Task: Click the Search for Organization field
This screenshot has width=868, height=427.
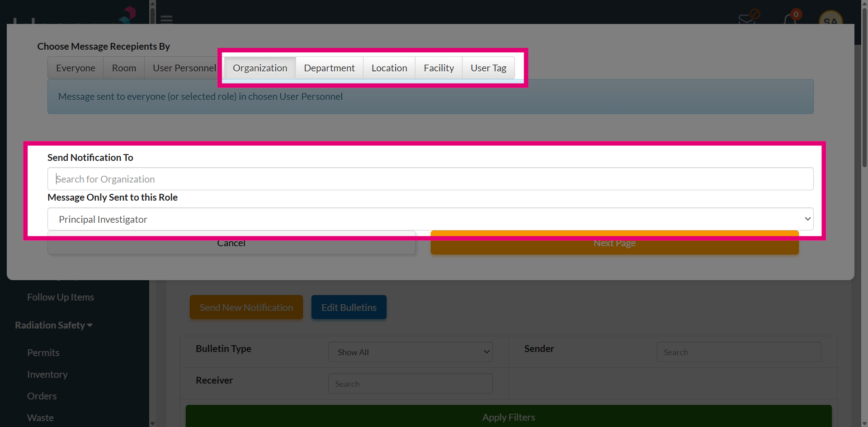Action: coord(430,179)
